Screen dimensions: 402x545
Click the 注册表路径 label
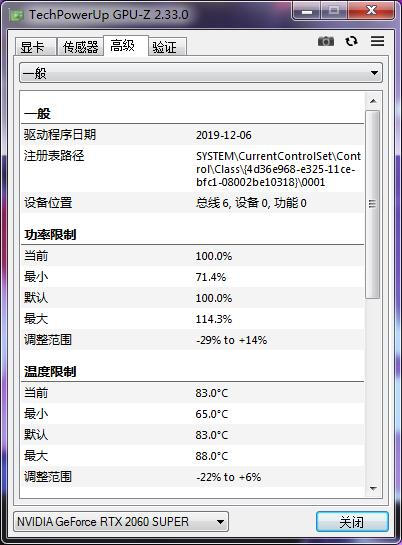click(x=54, y=155)
